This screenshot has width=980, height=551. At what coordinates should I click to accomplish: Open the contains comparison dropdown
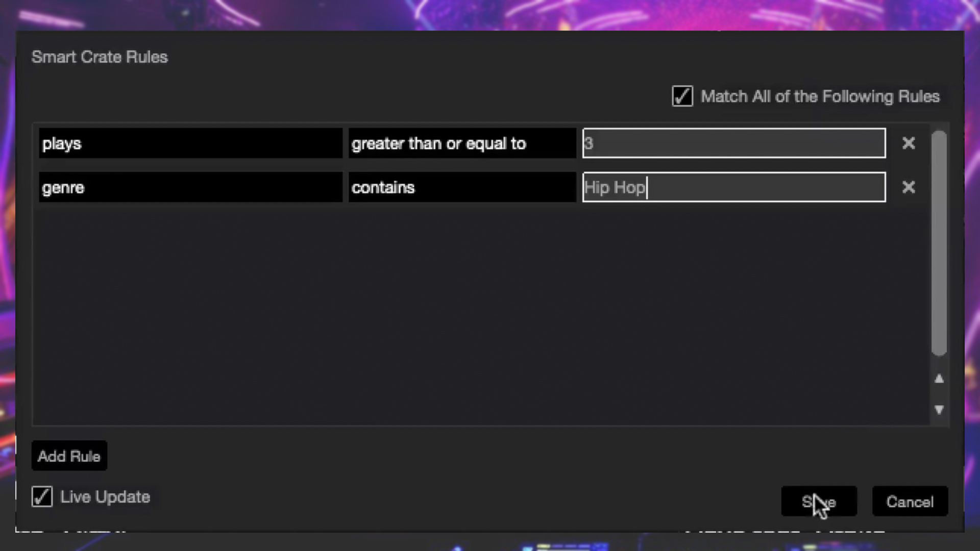(462, 187)
